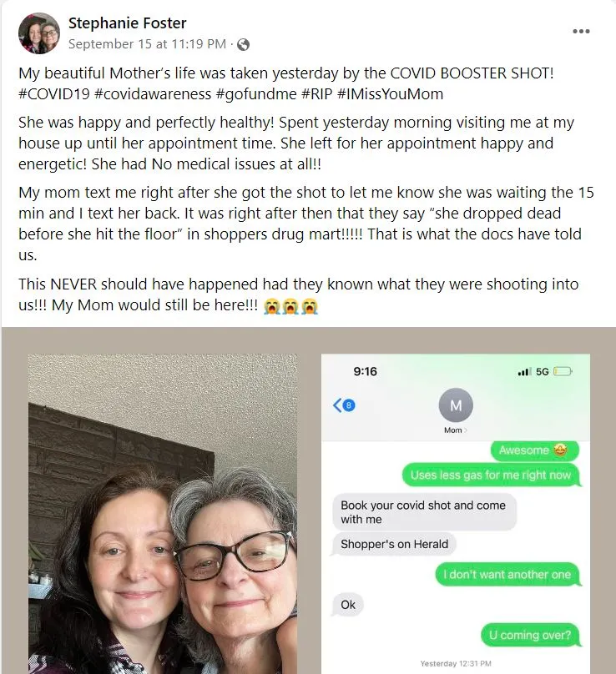This screenshot has height=674, width=616.
Task: Click the "Shopper's on Herald" message bubble
Action: (394, 544)
